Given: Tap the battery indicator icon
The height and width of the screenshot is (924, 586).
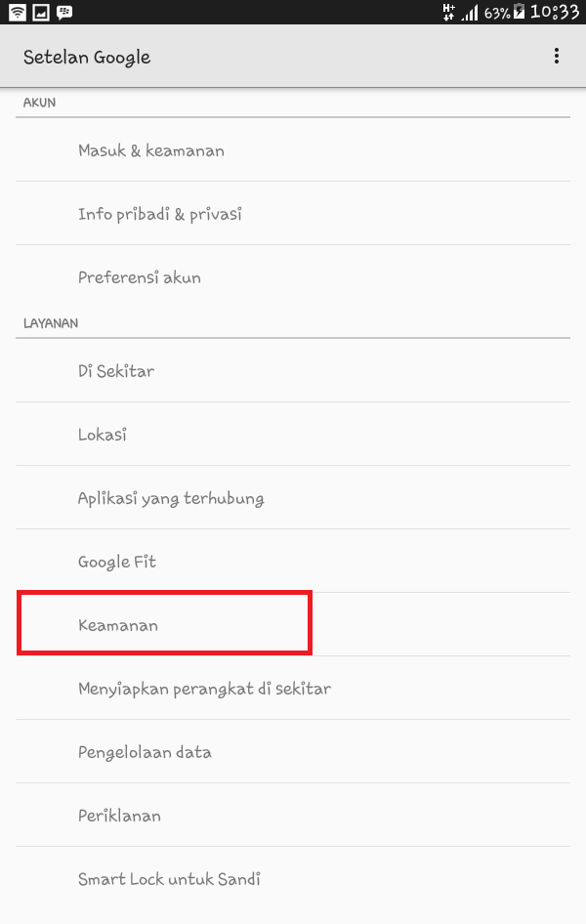Looking at the screenshot, I should click(519, 13).
